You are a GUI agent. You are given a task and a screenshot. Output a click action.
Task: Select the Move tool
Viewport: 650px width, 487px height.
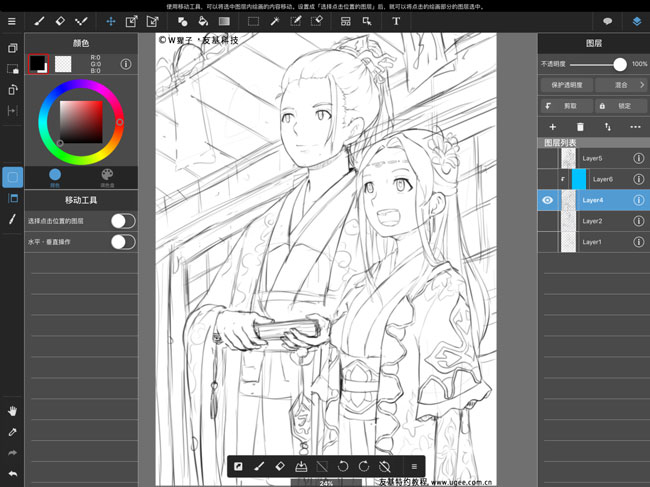[x=111, y=21]
